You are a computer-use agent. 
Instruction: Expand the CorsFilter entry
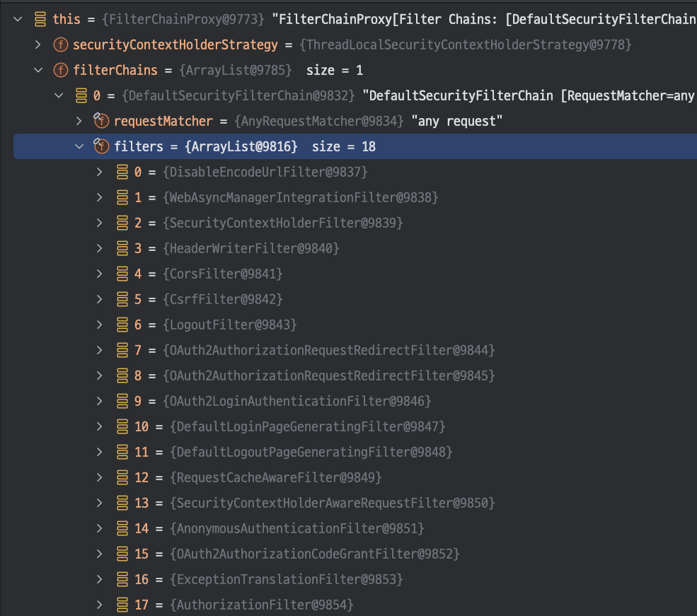(x=100, y=274)
